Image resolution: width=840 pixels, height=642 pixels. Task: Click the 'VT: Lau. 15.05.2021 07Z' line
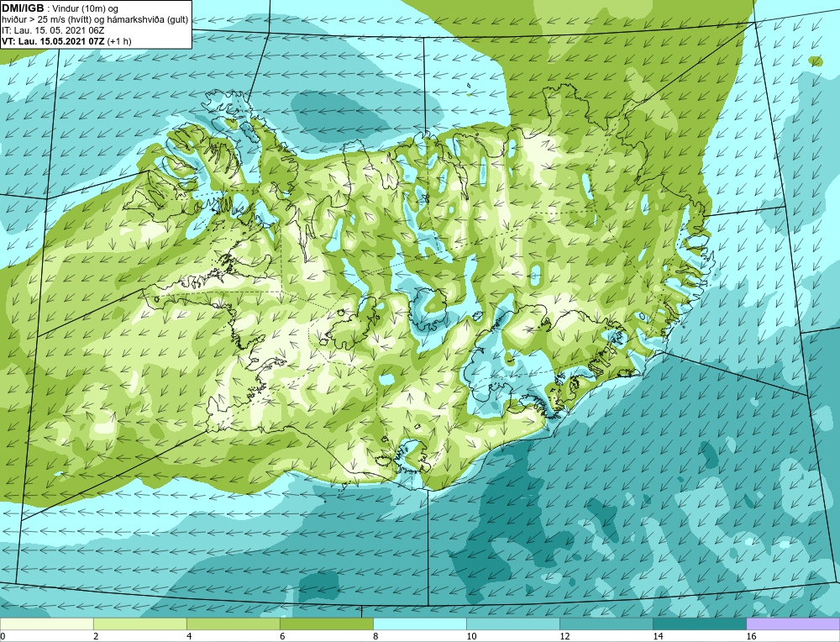click(66, 41)
